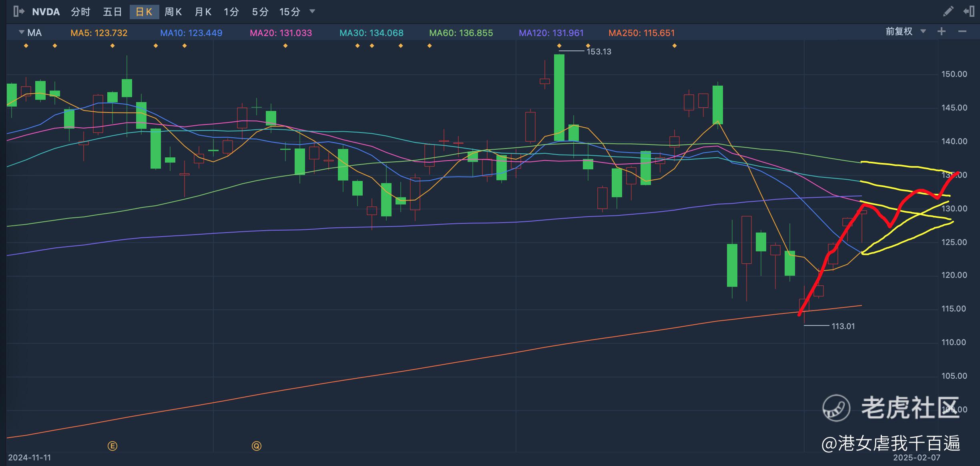Image resolution: width=980 pixels, height=466 pixels.
Task: Click the 150.00 price axis label
Action: click(x=954, y=74)
